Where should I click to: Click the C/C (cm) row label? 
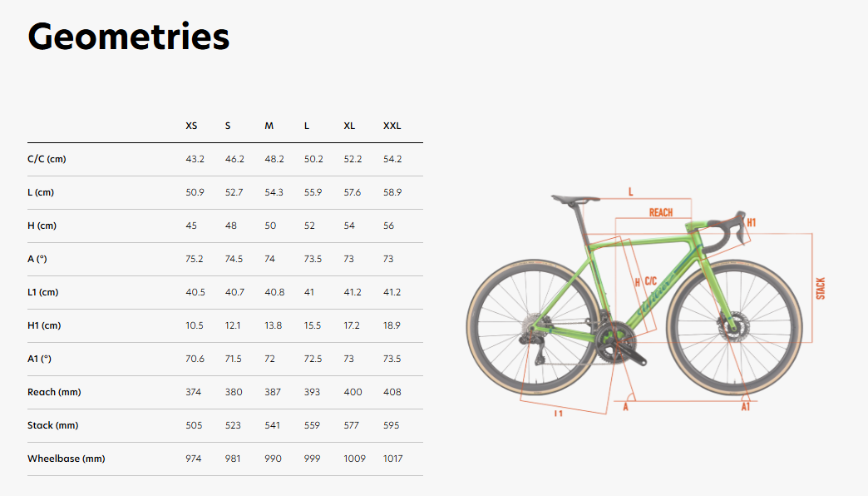point(47,159)
